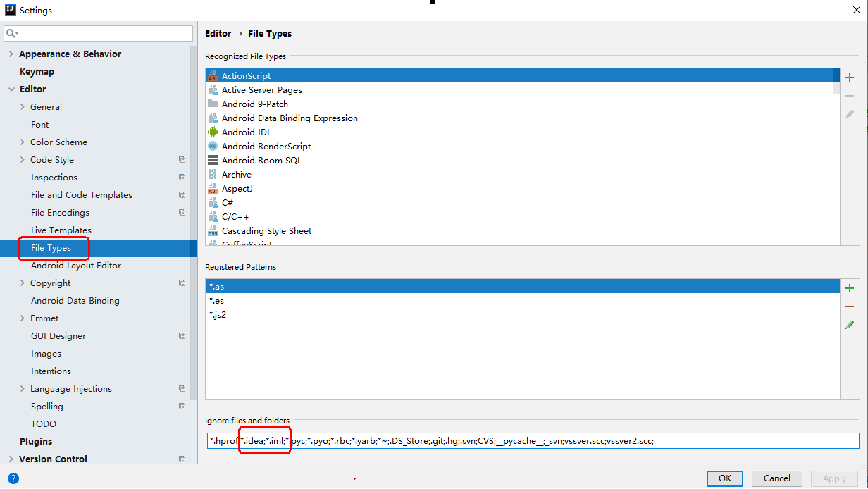Open Android Layout Editor settings
Image resolution: width=868 pixels, height=489 pixels.
tap(76, 266)
